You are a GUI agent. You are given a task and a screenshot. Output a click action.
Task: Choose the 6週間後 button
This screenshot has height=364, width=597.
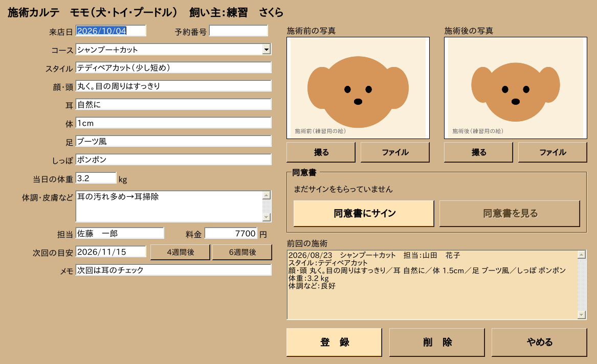(242, 252)
